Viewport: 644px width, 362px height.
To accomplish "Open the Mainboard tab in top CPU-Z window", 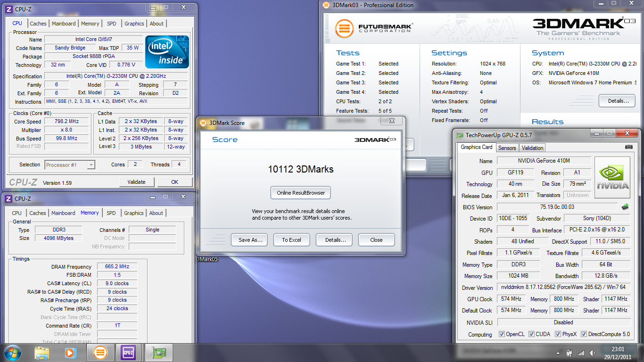I will (x=64, y=24).
